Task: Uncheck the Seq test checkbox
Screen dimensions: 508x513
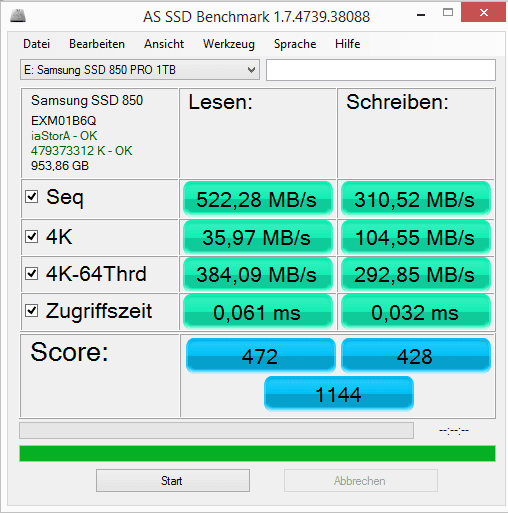Action: pyautogui.click(x=32, y=197)
